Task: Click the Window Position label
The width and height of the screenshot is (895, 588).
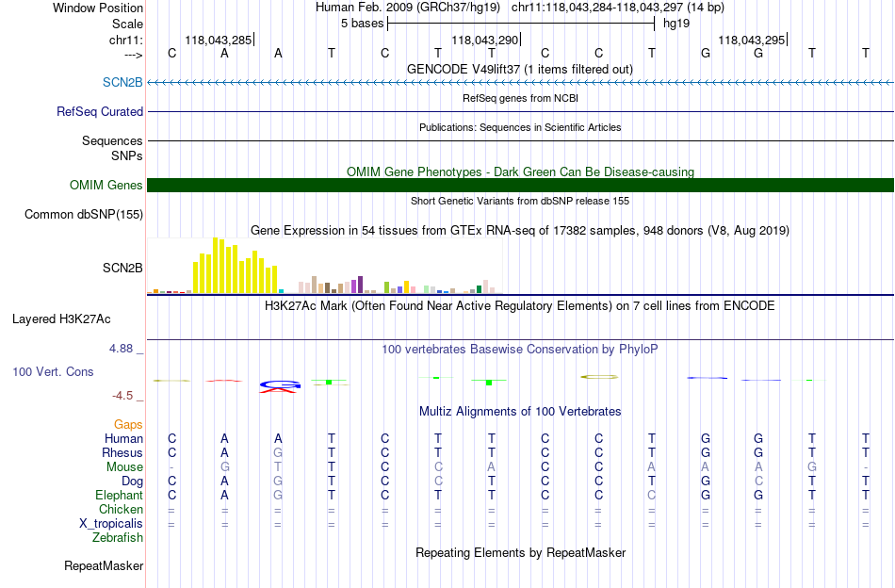Action: click(x=98, y=8)
